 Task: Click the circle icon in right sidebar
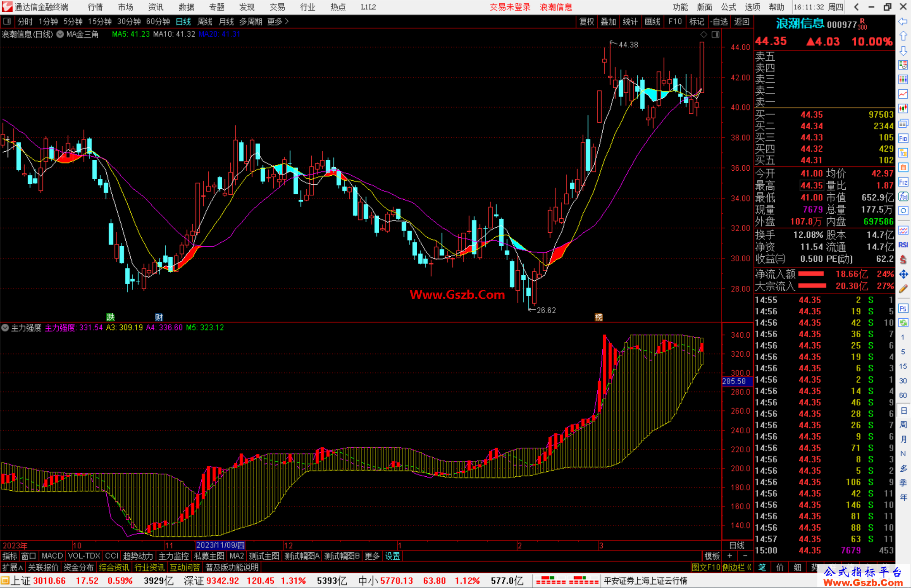pos(903,211)
